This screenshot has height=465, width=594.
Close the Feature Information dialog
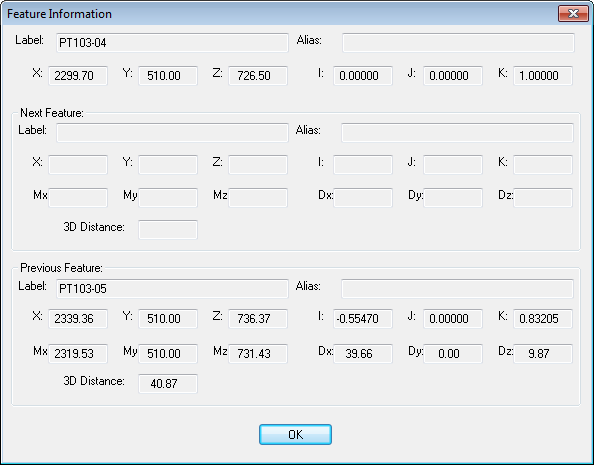(573, 14)
